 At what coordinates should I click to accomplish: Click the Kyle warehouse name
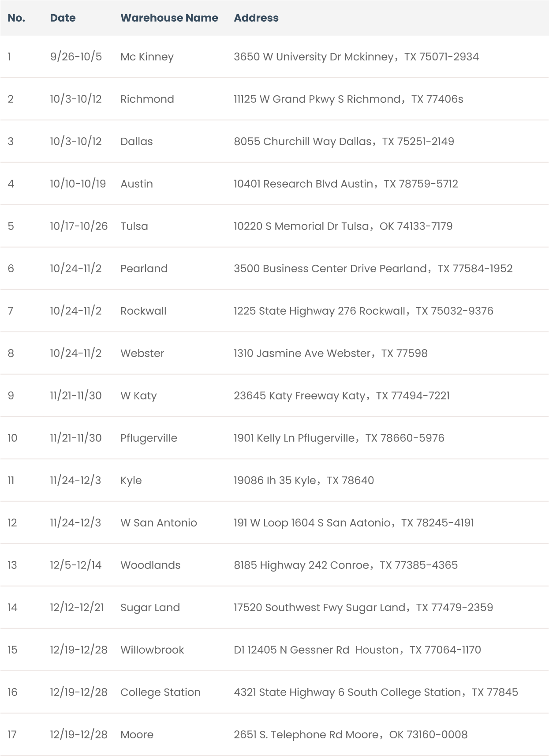click(131, 481)
